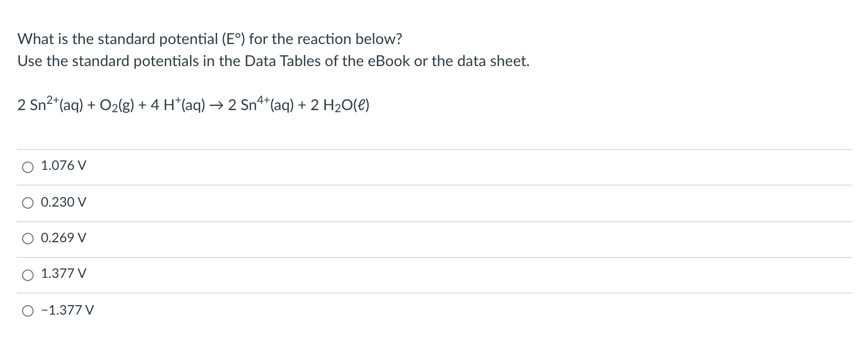Click the question text about standard potential
Screen dimensions: 868x345
click(x=210, y=38)
